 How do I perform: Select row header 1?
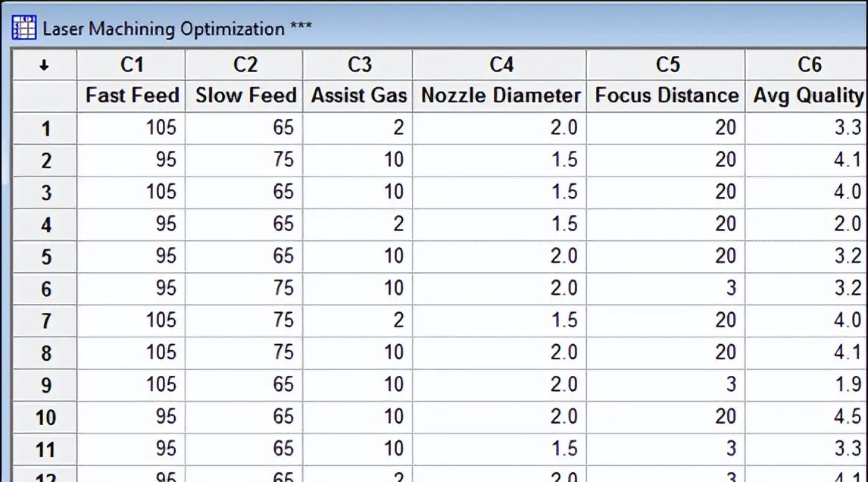(x=45, y=129)
